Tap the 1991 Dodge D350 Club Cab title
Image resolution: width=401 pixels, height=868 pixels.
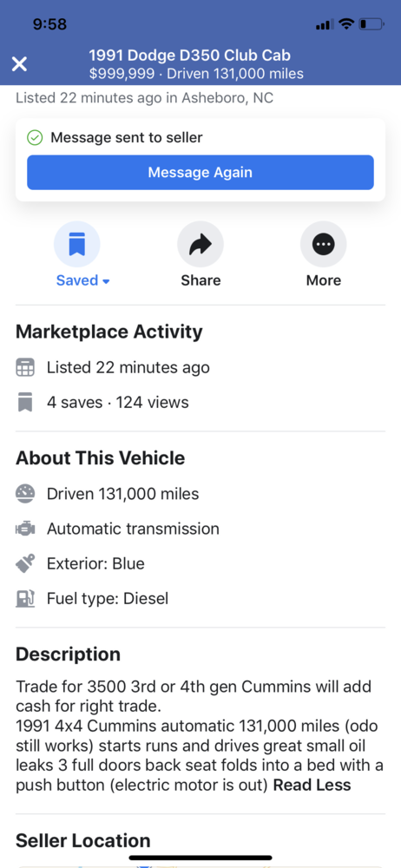pyautogui.click(x=189, y=56)
